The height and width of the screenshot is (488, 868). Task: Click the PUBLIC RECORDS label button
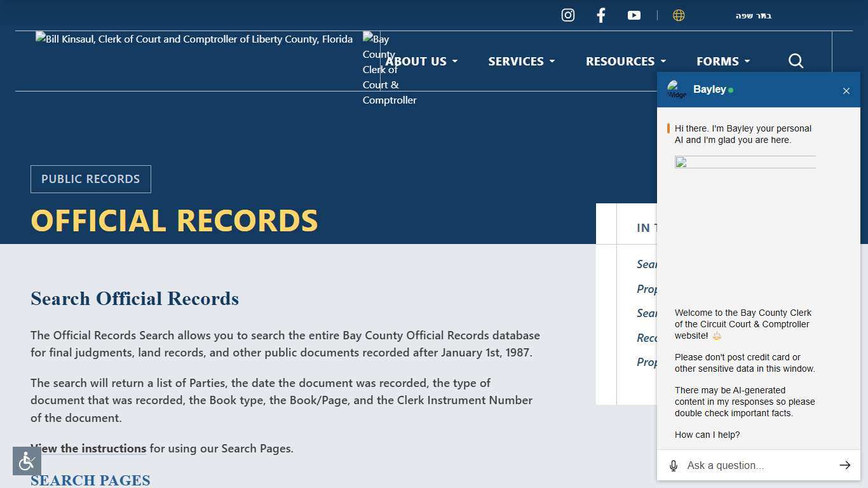coord(90,179)
